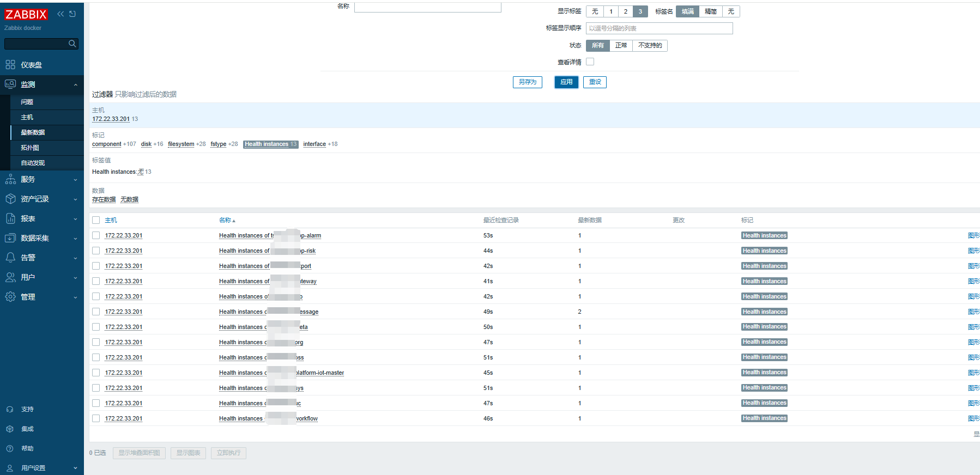980x475 pixels.
Task: Click the 存在数据 filter link
Action: tap(104, 200)
